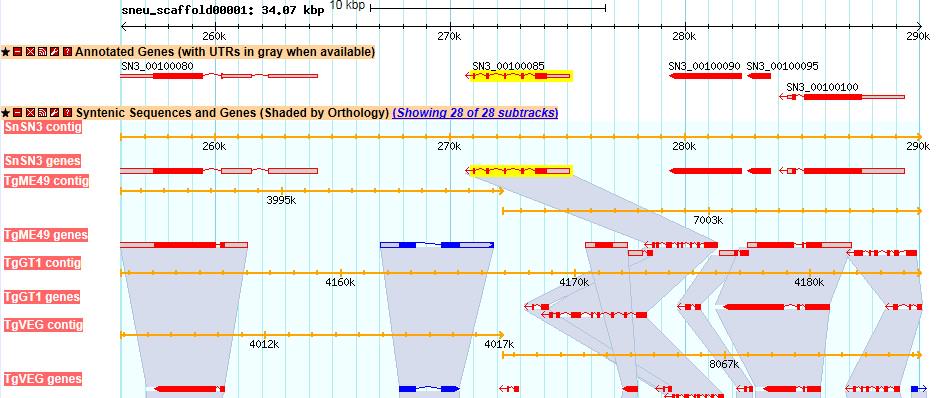936x398 pixels.
Task: Click the SN3_00100100 gene glyph in Annotated Genes
Action: [842, 97]
